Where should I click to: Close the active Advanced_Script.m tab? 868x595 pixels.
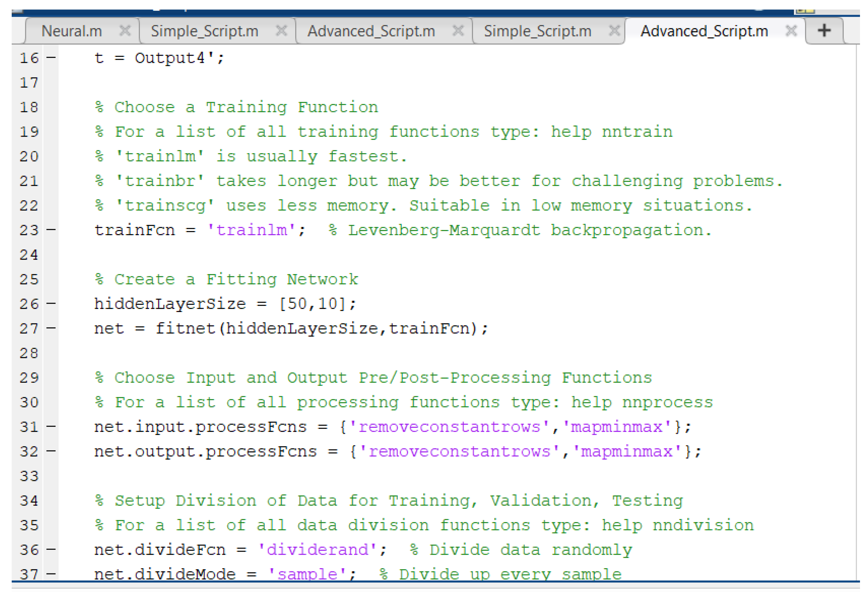[x=791, y=30]
